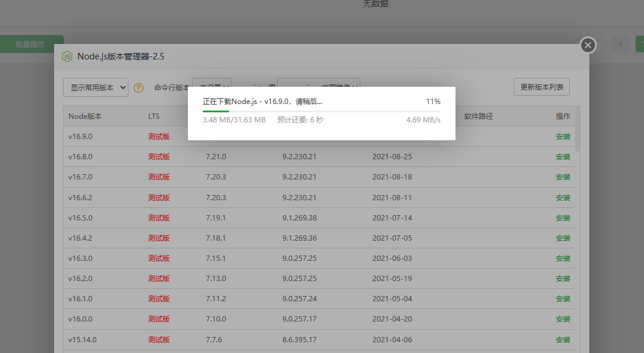Click release date 2021-04-06

click(x=392, y=339)
